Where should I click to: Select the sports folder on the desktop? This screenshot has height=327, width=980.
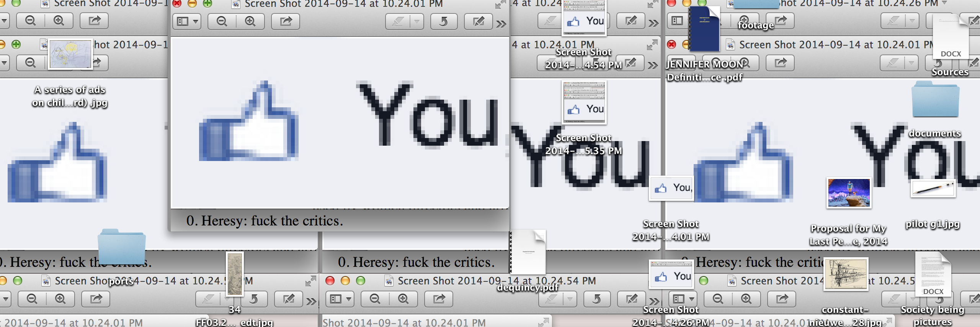(x=122, y=246)
